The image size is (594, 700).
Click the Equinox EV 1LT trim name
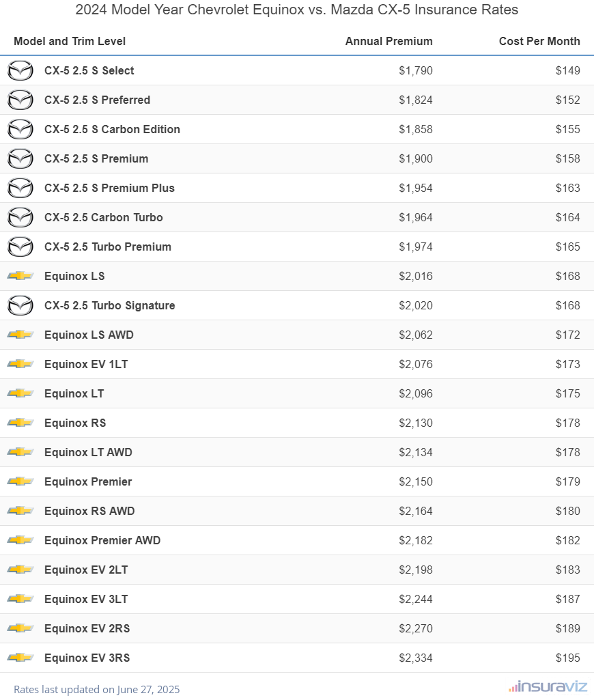pos(86,364)
